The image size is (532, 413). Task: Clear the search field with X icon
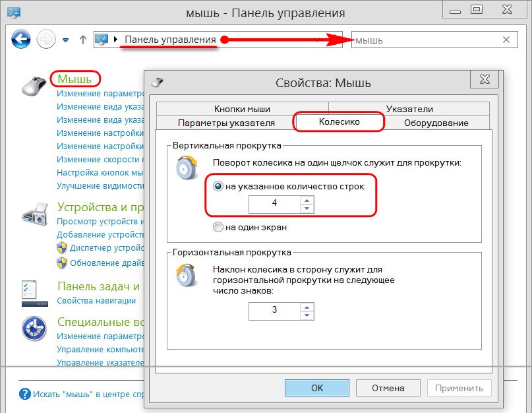506,40
